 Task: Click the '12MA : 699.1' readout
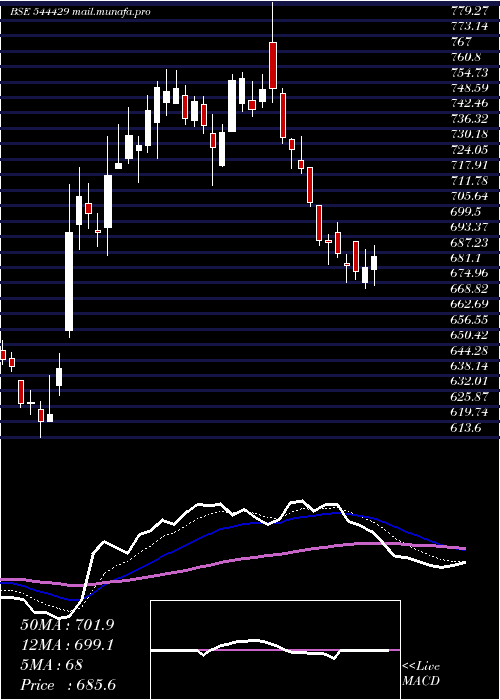[x=67, y=644]
